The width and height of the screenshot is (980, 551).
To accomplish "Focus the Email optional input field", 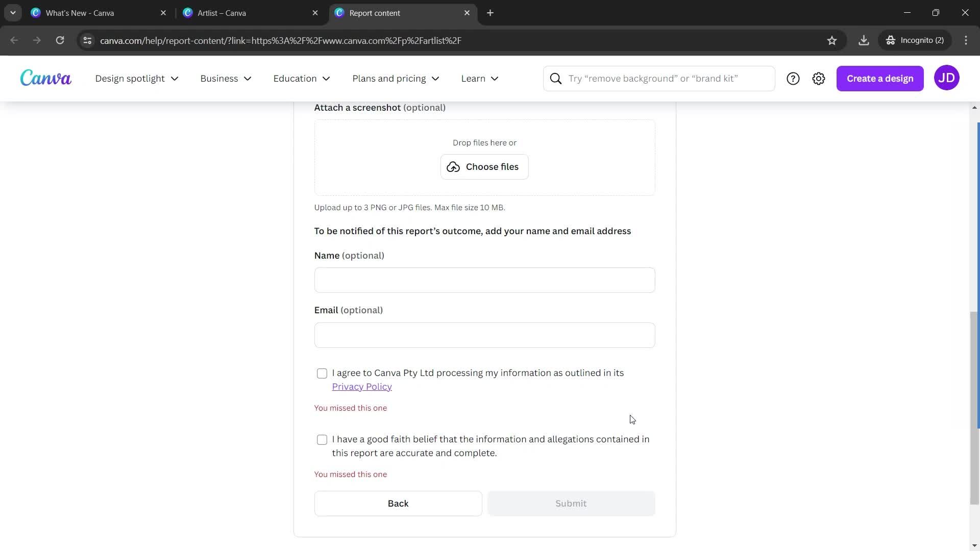I will click(x=484, y=335).
